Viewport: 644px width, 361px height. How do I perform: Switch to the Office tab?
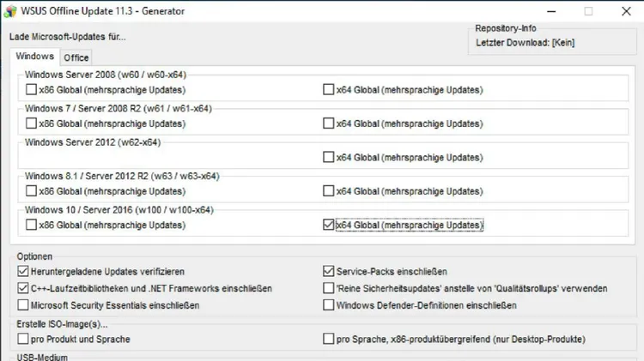coord(76,57)
